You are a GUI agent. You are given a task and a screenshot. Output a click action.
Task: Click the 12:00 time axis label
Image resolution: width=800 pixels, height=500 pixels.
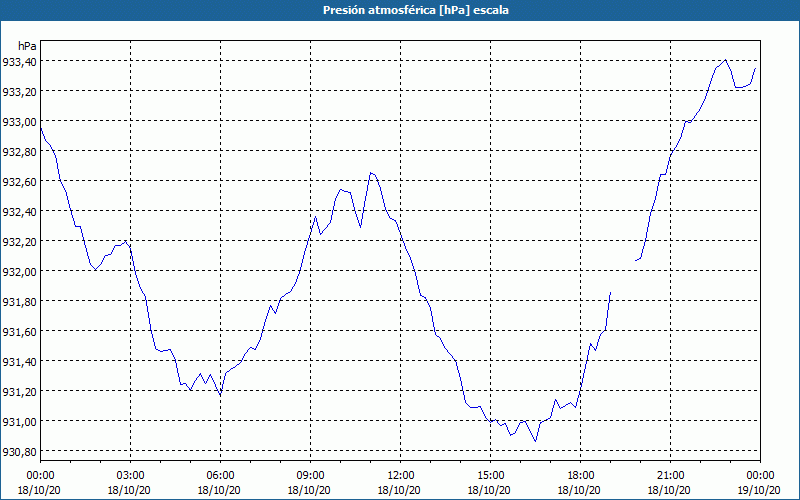(x=401, y=476)
